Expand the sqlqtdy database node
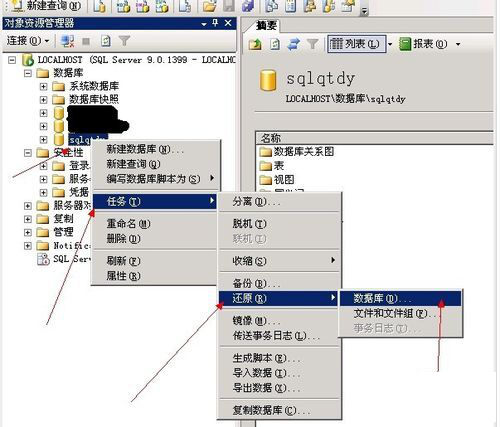 tap(43, 139)
